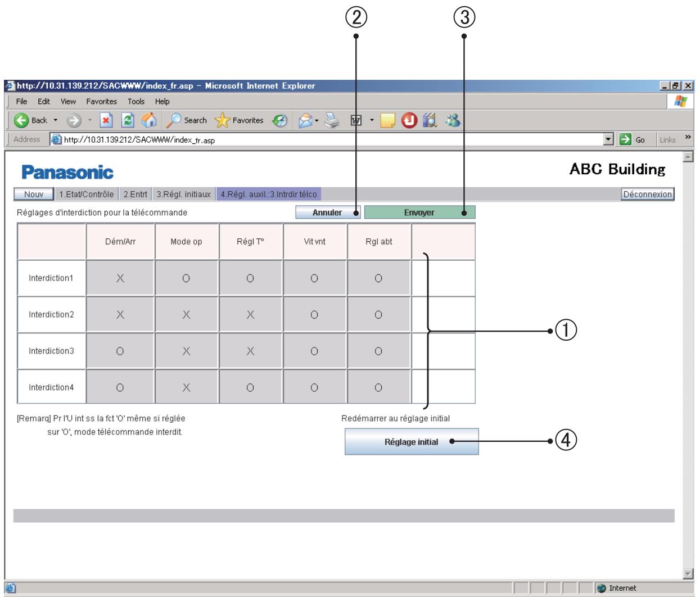Toggle Interdiction2 Rgl abt cell
This screenshot has width=700, height=597.
379,315
